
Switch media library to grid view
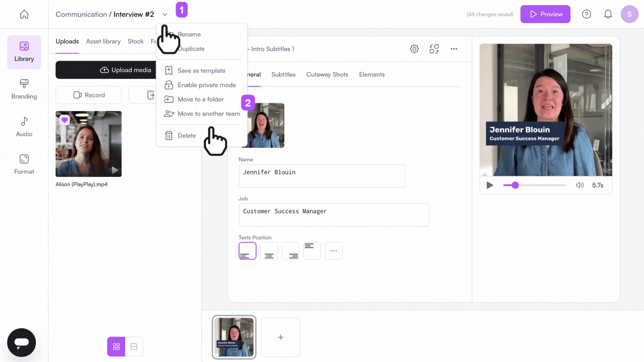tap(116, 347)
